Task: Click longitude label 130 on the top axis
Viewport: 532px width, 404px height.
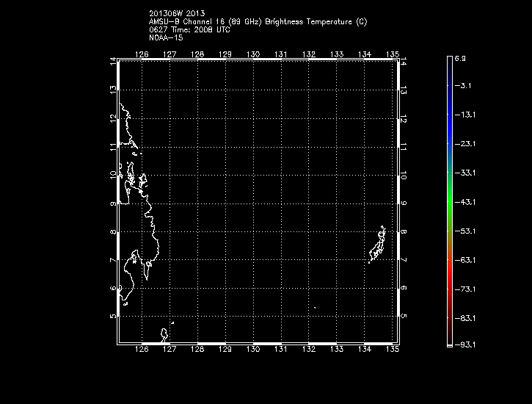Action: pos(253,54)
